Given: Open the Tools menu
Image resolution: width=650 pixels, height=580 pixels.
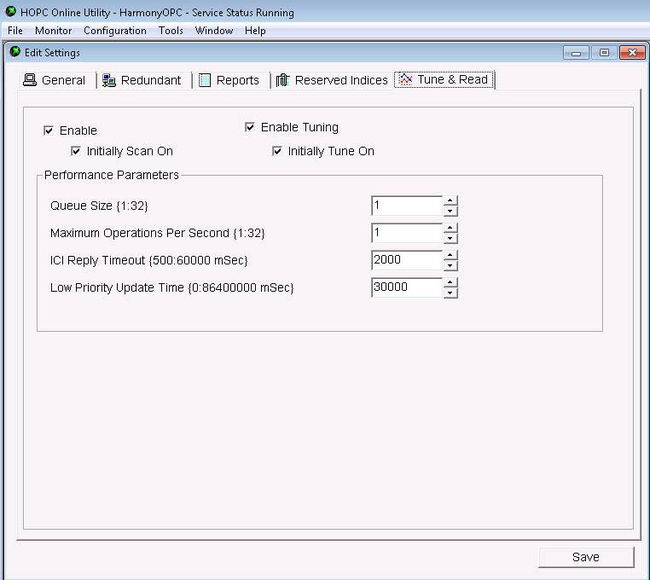Looking at the screenshot, I should (171, 31).
